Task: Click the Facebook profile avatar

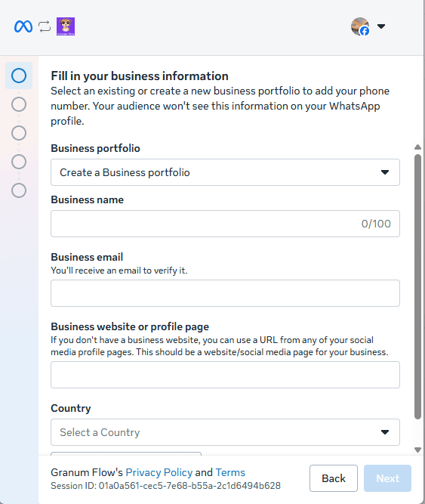Action: [x=360, y=26]
